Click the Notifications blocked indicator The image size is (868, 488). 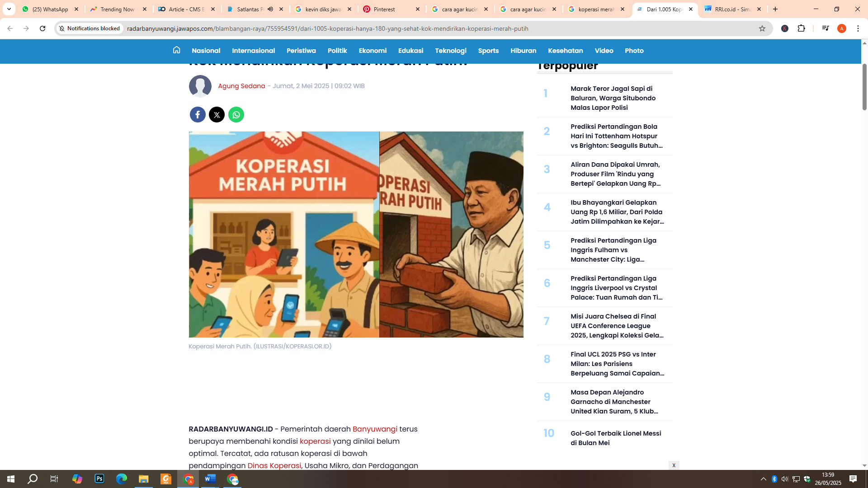point(90,28)
